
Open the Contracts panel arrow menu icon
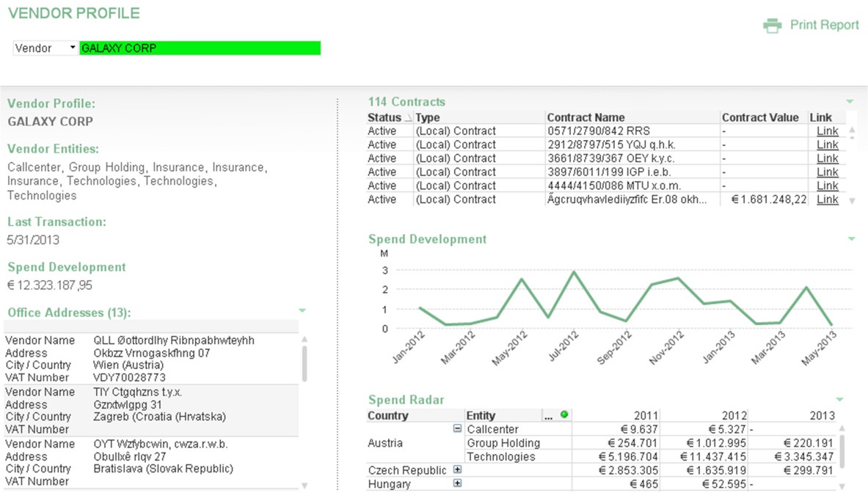click(x=850, y=102)
